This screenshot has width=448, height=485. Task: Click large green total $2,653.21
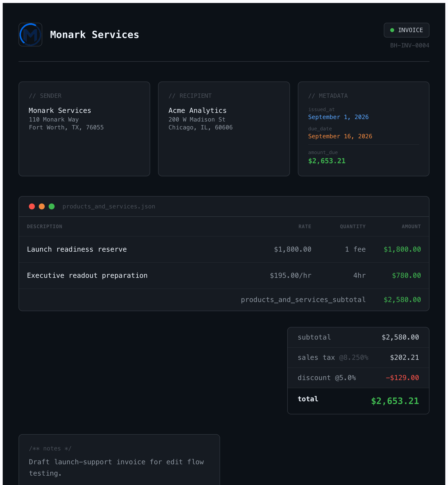[395, 401]
